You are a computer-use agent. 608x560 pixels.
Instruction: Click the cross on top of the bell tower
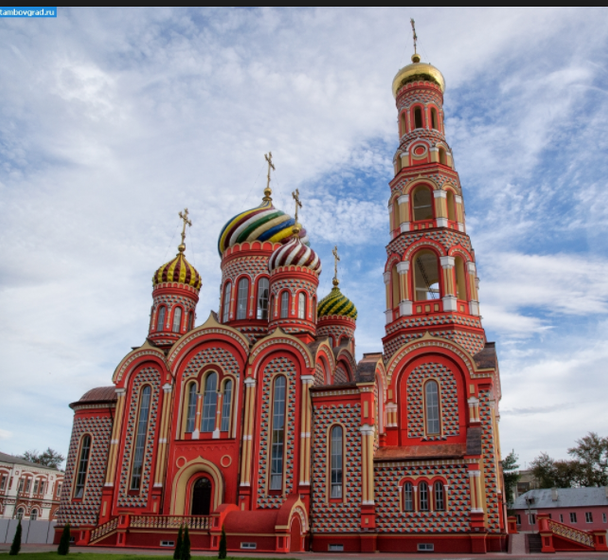click(413, 35)
